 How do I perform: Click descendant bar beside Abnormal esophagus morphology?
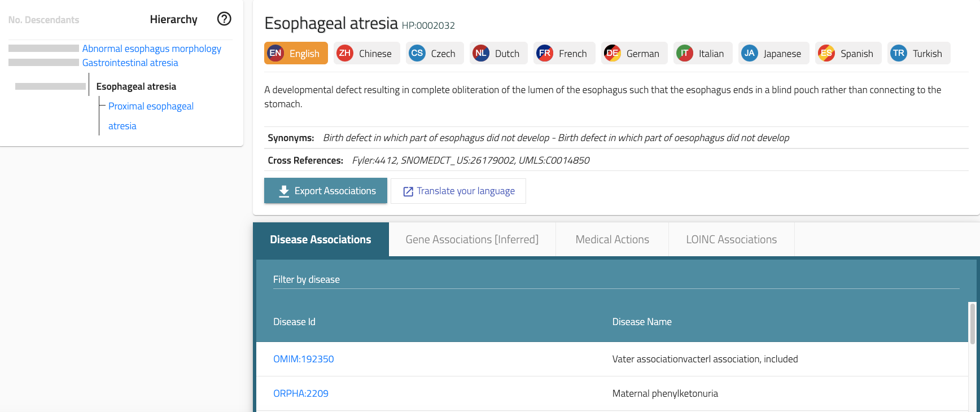[x=43, y=49]
